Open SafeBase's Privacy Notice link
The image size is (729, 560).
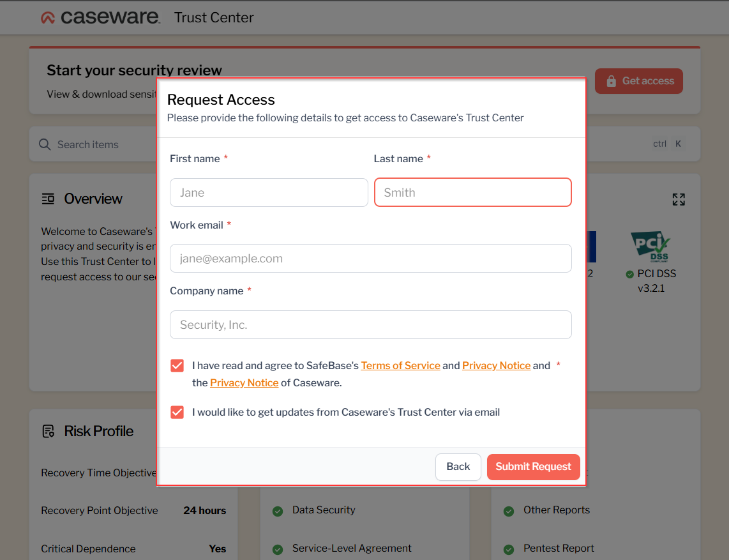pos(496,366)
